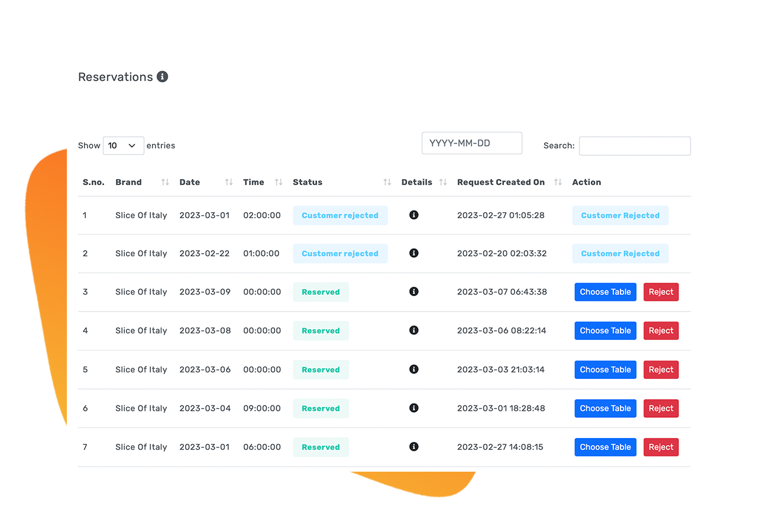The image size is (769, 532).
Task: Open the Show entries count dropdown
Action: (x=124, y=145)
